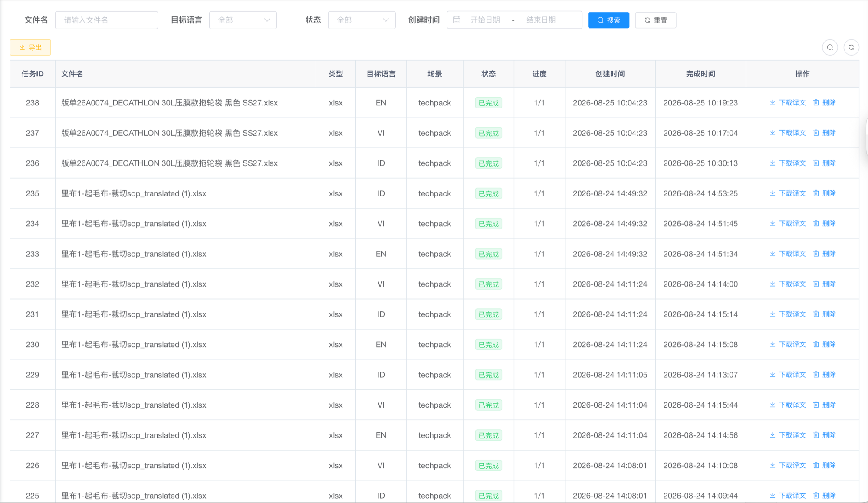Image resolution: width=868 pixels, height=503 pixels.
Task: Delete task 227
Action: click(824, 435)
